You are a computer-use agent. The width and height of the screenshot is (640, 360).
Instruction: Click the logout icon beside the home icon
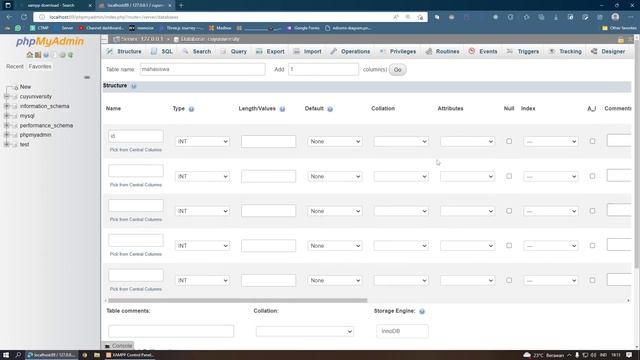38,55
